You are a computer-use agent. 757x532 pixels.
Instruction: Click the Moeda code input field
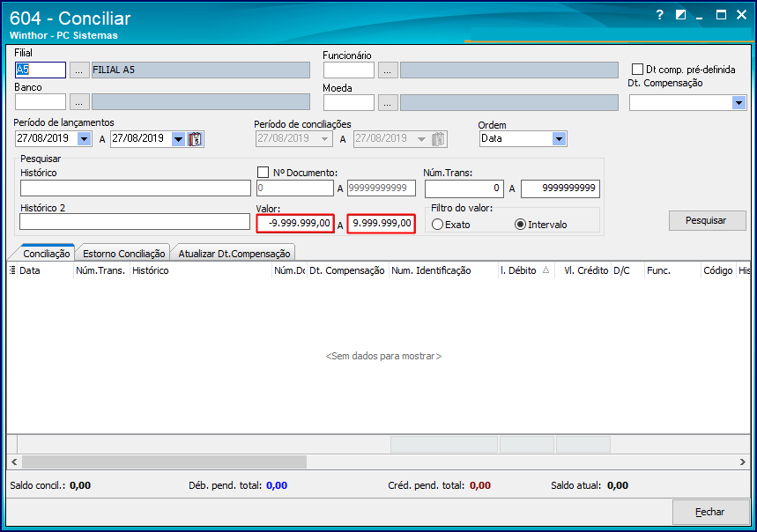click(x=349, y=102)
